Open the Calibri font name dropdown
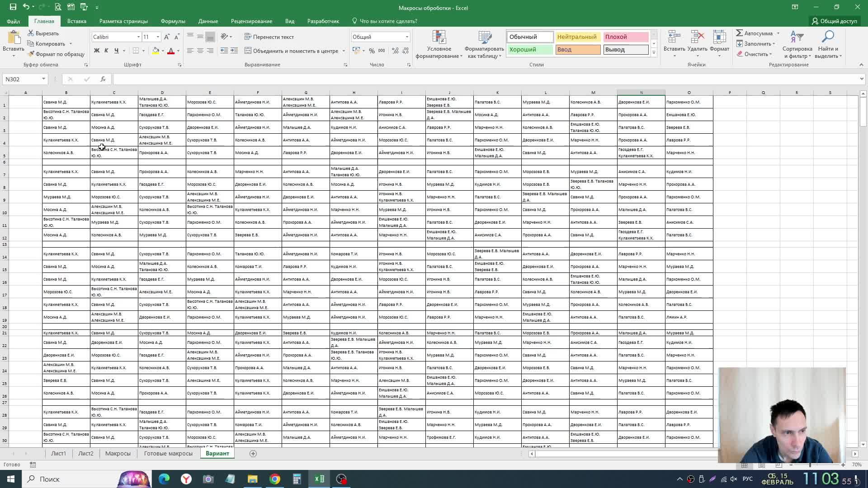 click(x=138, y=37)
